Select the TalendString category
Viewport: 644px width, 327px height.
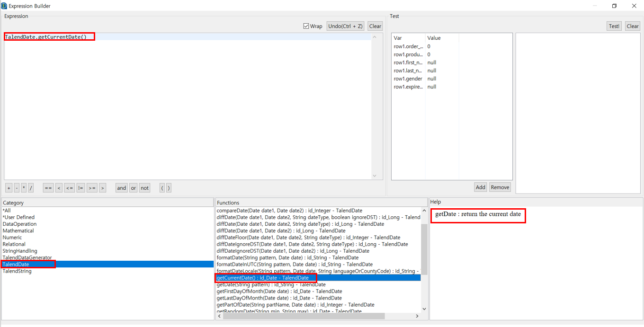108,271
